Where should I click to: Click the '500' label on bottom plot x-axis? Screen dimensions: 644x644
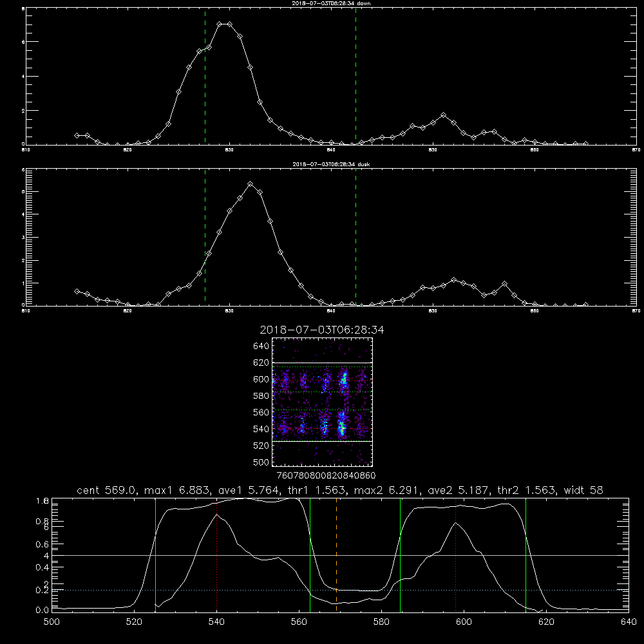point(52,622)
